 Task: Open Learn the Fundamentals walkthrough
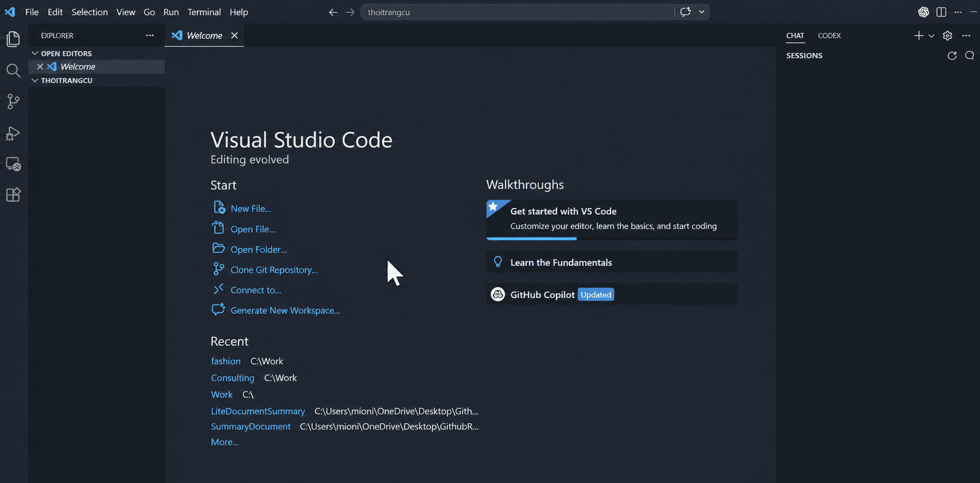612,262
